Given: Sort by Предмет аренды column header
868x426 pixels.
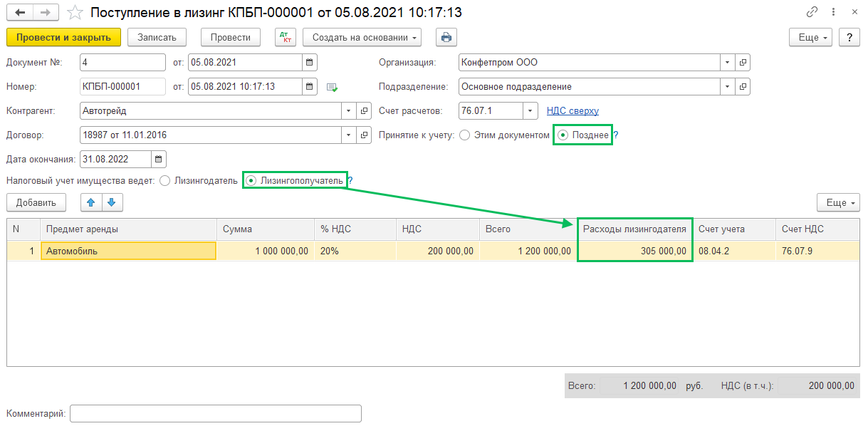Looking at the screenshot, I should (129, 229).
